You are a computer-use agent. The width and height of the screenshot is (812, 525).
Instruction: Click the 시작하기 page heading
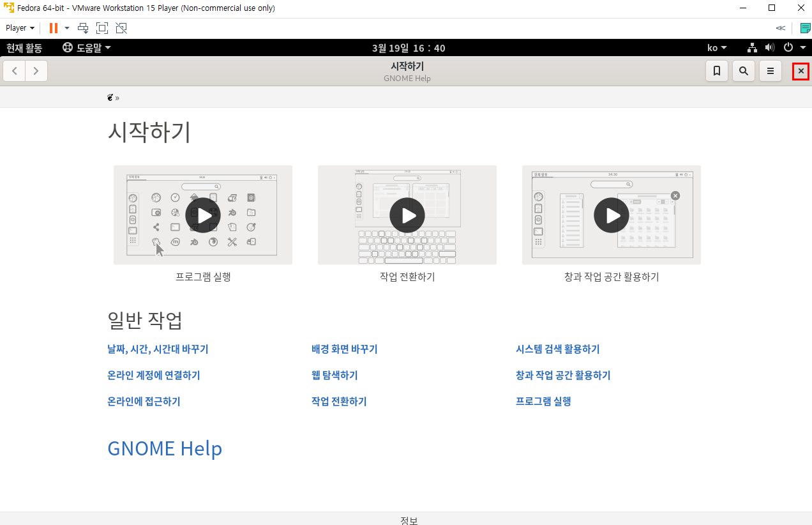(149, 132)
